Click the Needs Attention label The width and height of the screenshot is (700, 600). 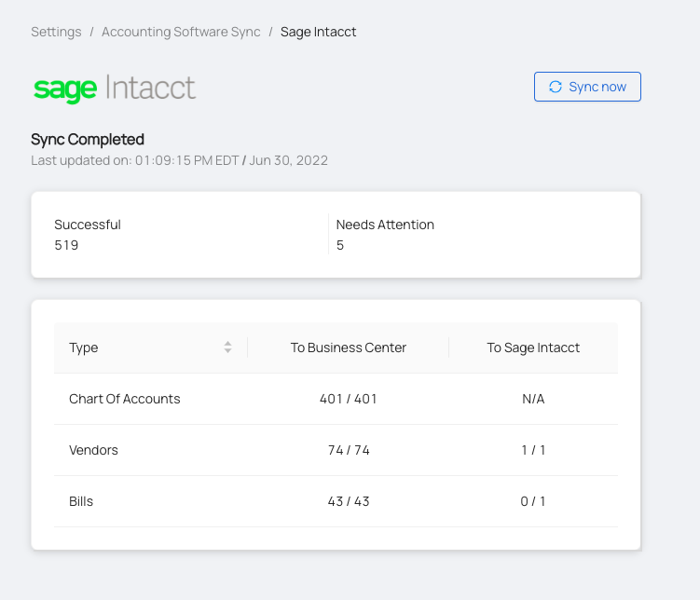385,225
